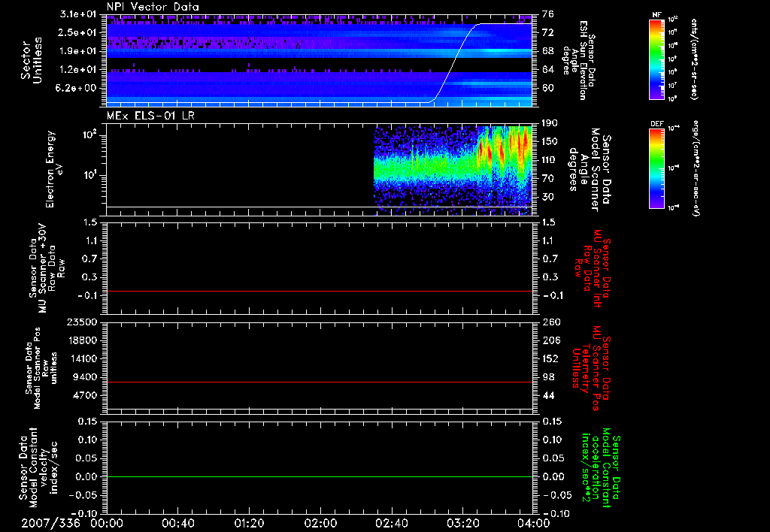Click the red scanner position trace line

319,382
